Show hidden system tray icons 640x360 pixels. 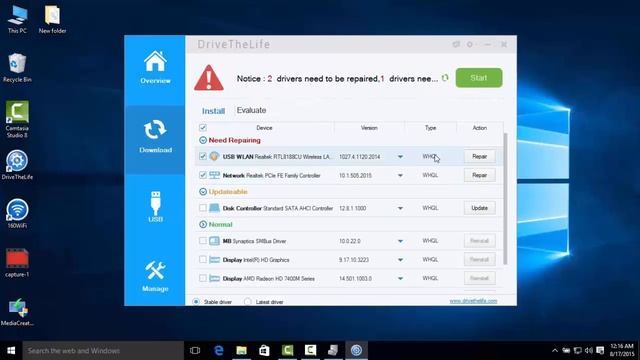click(554, 350)
